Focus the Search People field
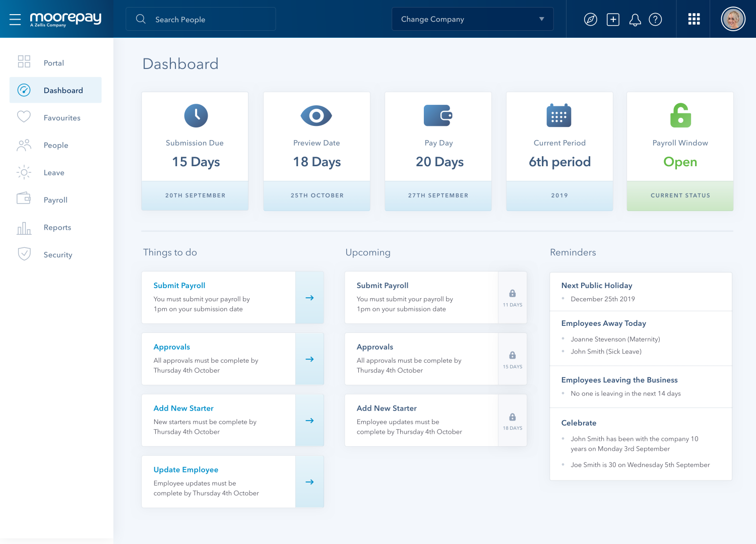Viewport: 756px width, 544px height. click(201, 19)
